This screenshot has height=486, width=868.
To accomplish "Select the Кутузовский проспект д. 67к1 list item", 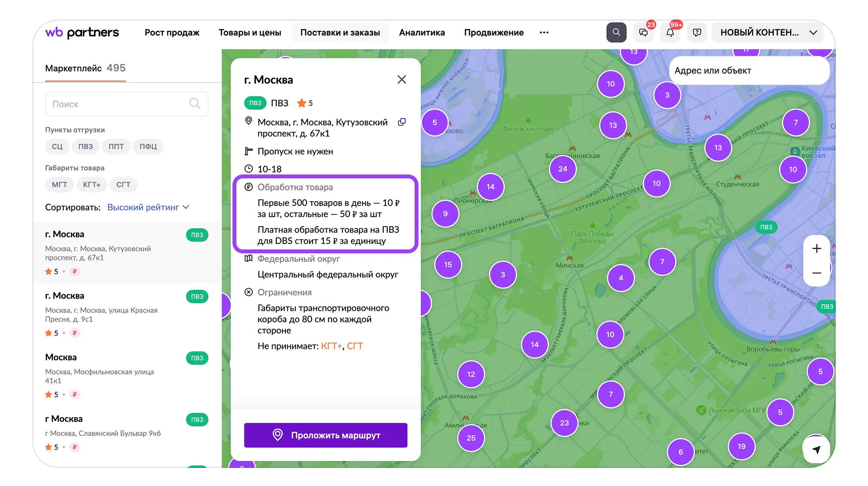I will point(127,252).
